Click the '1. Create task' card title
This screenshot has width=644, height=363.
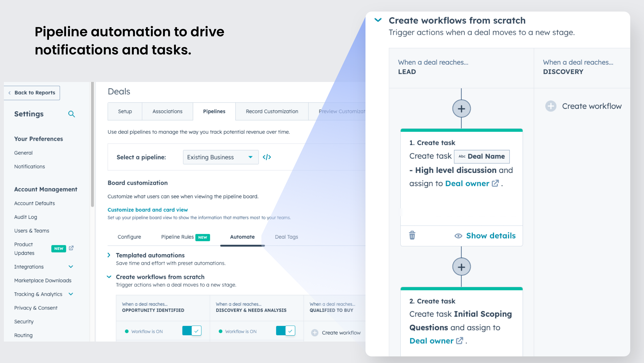[x=432, y=143]
